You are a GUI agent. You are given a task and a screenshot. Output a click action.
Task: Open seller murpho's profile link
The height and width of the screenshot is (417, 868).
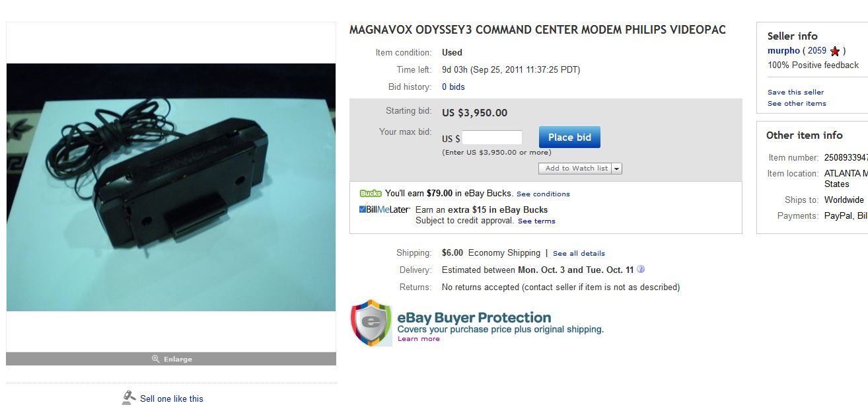click(783, 51)
